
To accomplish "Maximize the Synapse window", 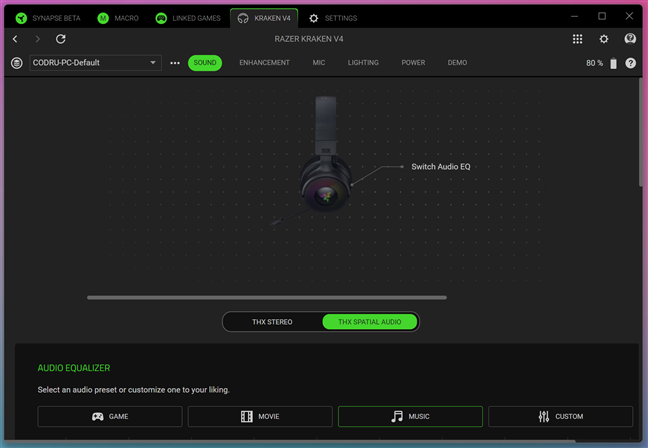I will (602, 17).
